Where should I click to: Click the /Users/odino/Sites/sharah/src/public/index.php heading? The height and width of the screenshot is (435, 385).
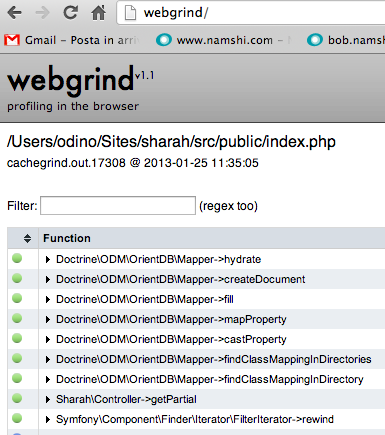(x=171, y=142)
